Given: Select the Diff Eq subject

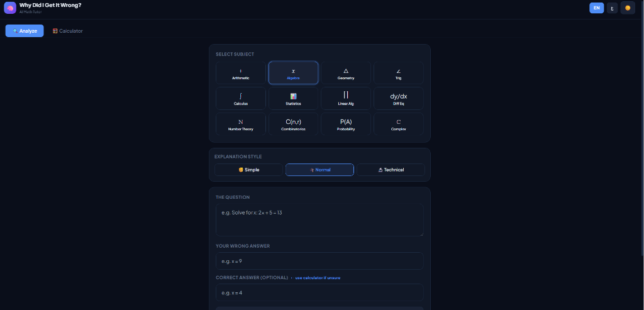Looking at the screenshot, I should [398, 99].
